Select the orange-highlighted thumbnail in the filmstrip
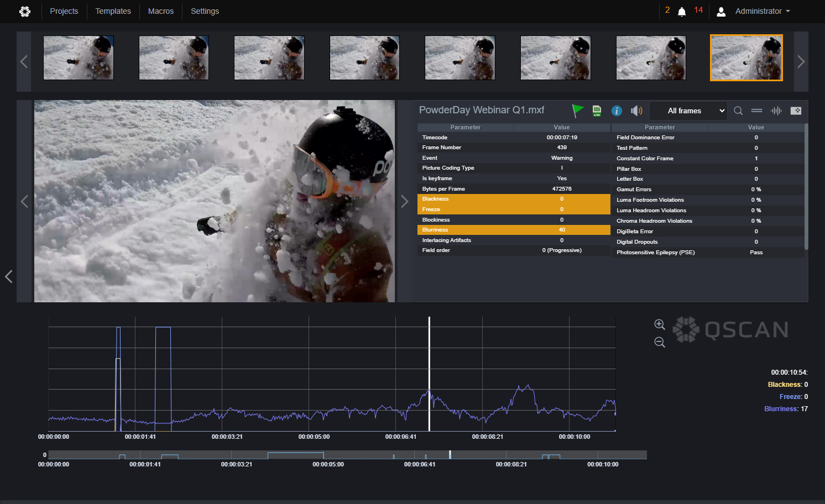Screen dimensions: 825x504 click(746, 58)
